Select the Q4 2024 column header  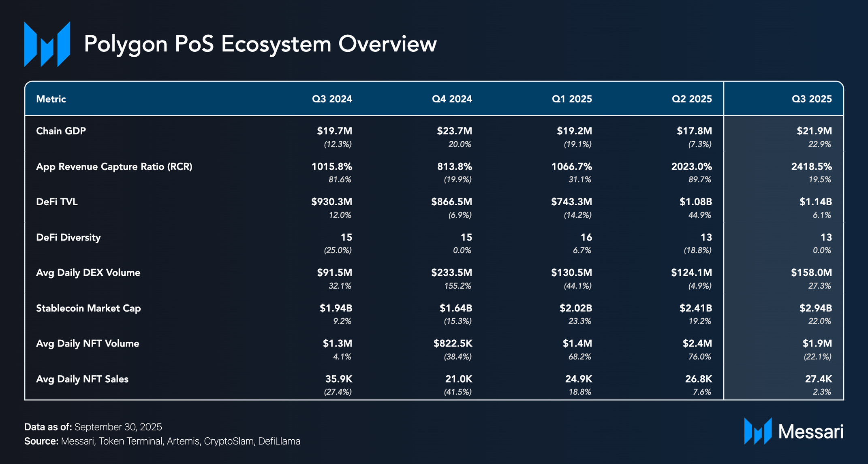point(452,99)
